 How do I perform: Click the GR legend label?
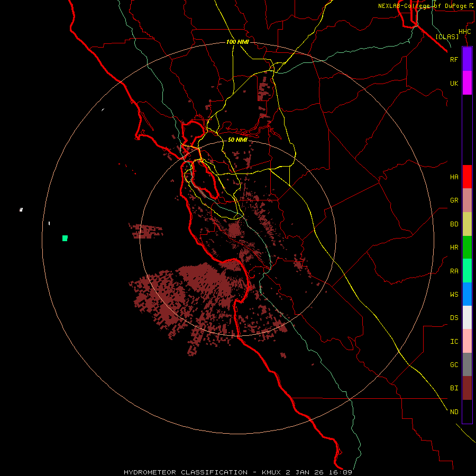[454, 200]
